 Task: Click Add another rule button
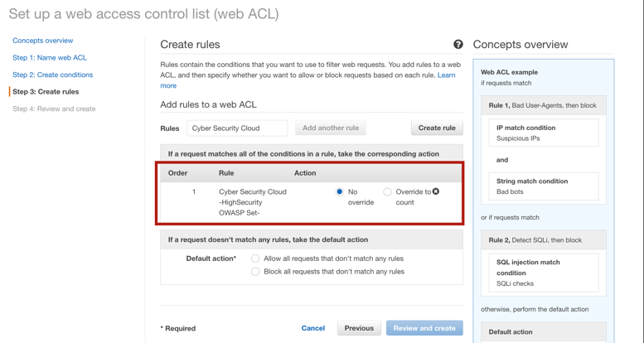tap(331, 128)
